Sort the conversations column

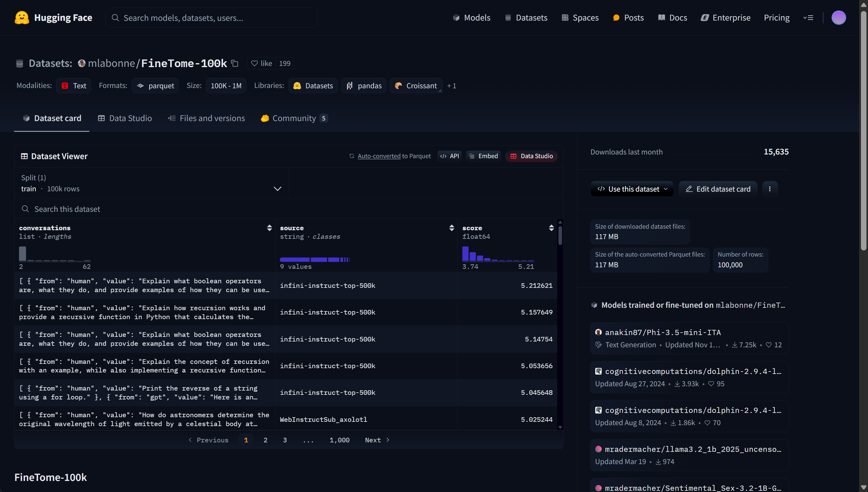269,228
